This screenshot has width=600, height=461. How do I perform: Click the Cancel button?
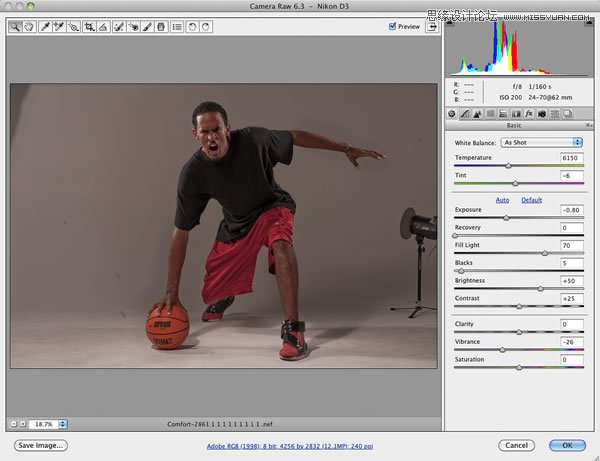click(517, 445)
